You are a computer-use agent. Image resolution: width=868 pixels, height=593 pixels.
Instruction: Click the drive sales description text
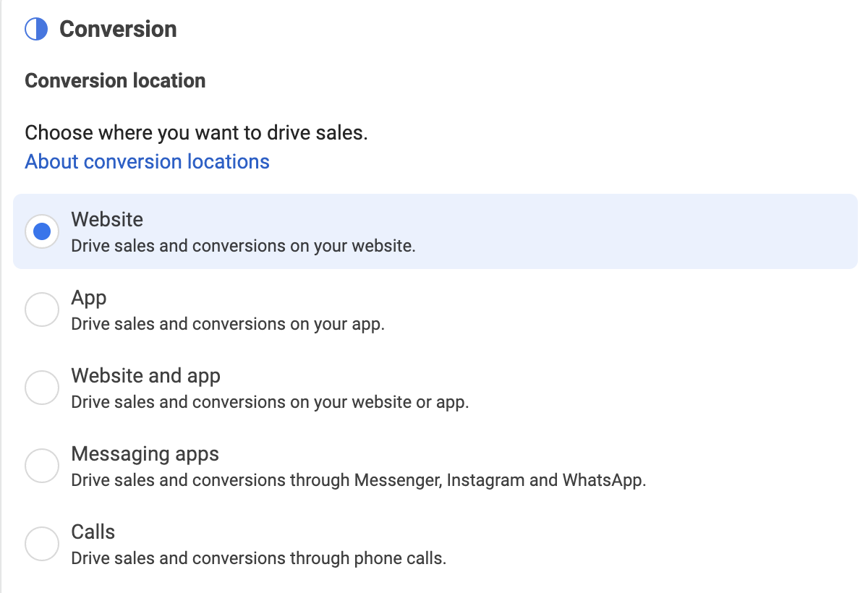pyautogui.click(x=196, y=132)
